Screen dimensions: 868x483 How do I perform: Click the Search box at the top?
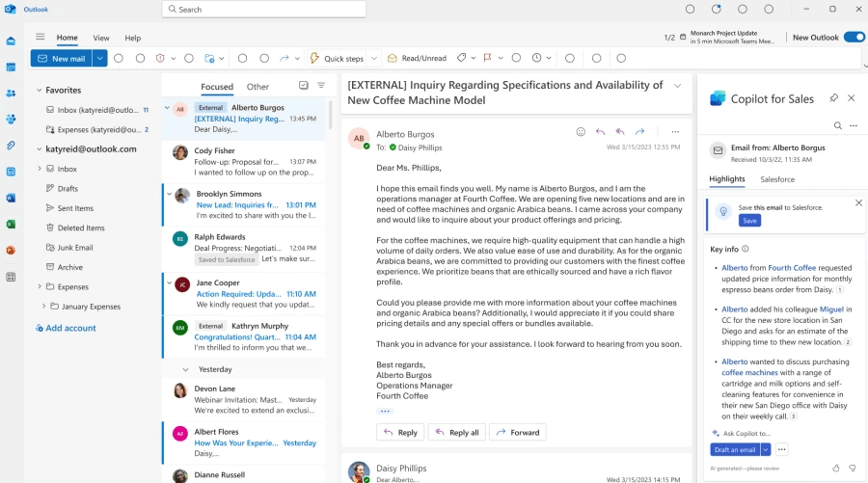click(263, 10)
